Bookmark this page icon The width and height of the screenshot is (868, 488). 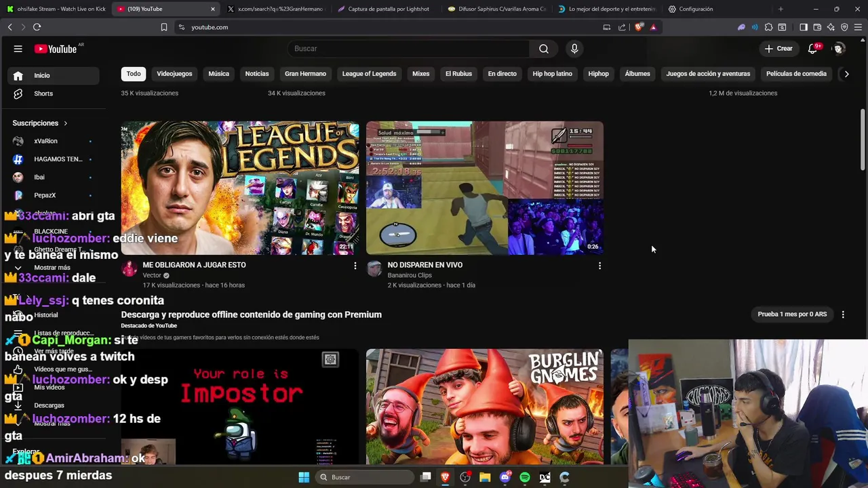click(x=164, y=27)
